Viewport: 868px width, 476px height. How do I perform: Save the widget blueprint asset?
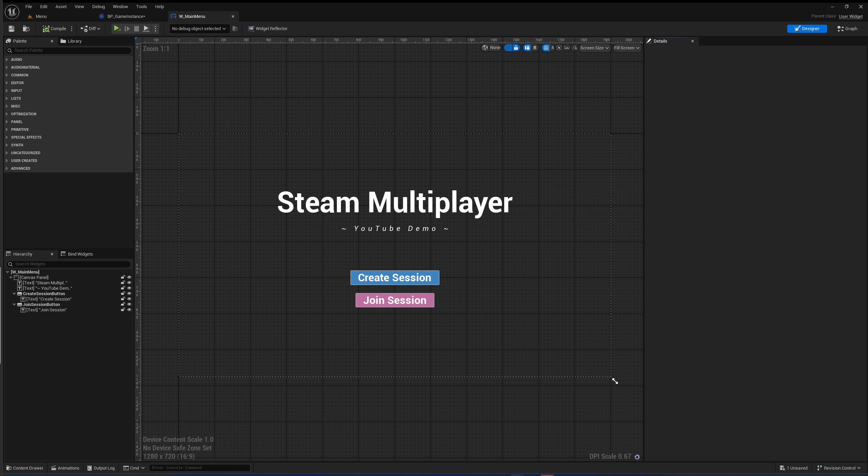coord(11,29)
